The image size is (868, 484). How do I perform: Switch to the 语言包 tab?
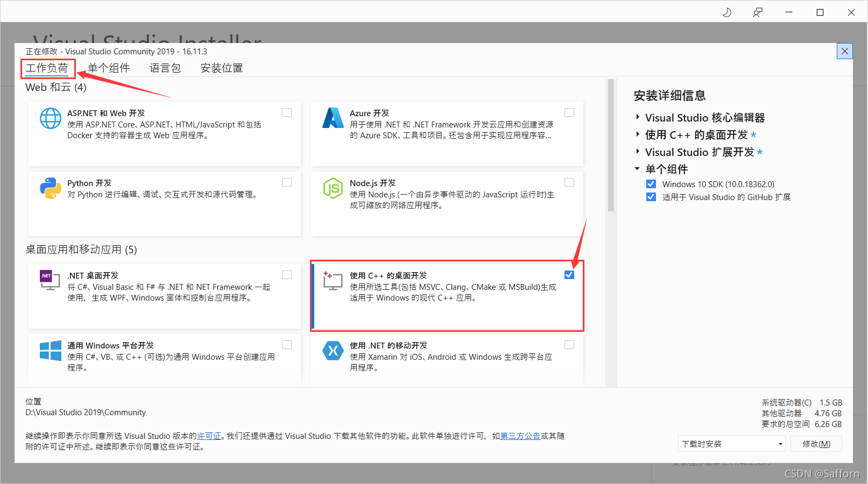point(165,68)
